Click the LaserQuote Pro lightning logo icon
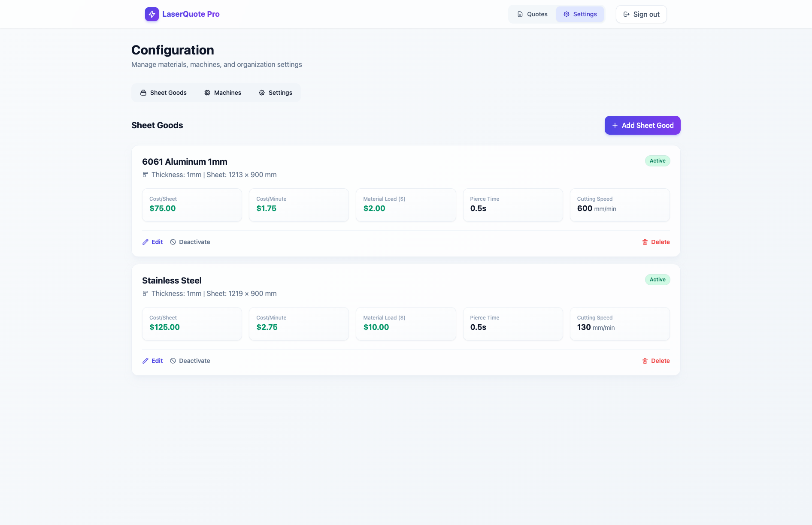This screenshot has width=812, height=525. click(x=151, y=14)
